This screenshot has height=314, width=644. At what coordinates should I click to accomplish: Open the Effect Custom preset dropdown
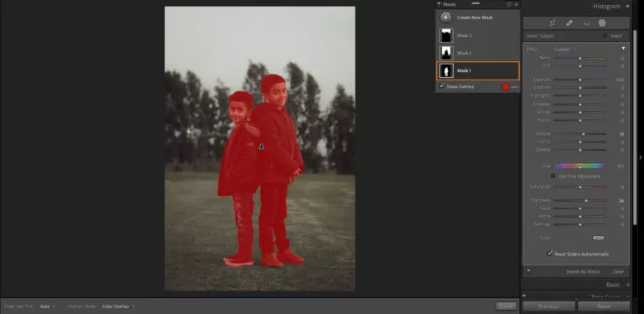[x=564, y=49]
